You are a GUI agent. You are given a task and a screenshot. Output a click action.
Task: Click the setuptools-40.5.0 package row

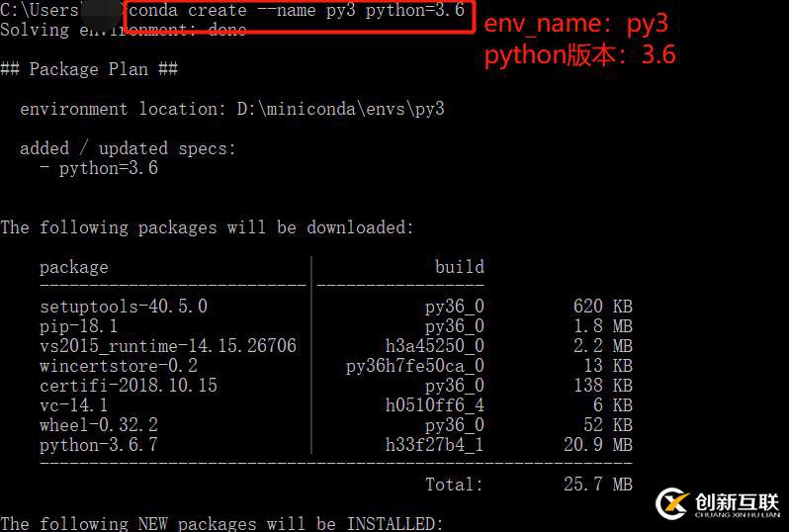tap(124, 307)
